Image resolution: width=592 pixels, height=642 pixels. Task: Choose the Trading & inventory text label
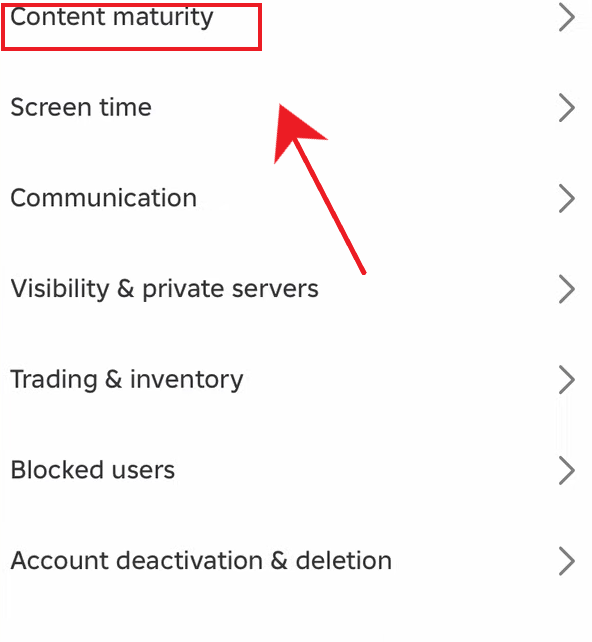pos(127,380)
